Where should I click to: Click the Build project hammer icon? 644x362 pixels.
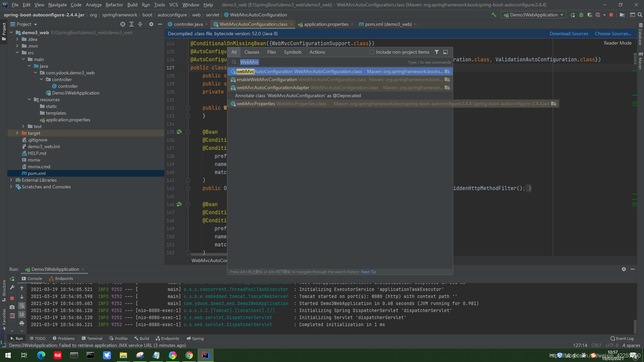(494, 15)
